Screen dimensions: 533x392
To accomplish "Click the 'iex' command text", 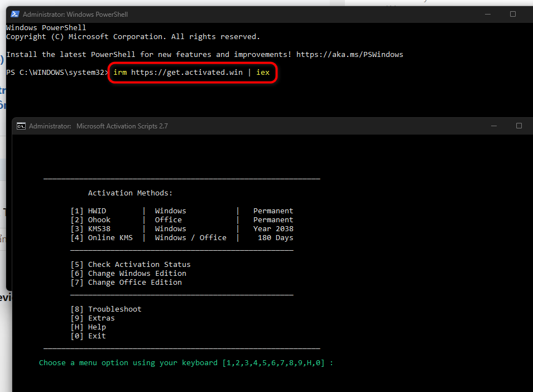I will pos(263,73).
